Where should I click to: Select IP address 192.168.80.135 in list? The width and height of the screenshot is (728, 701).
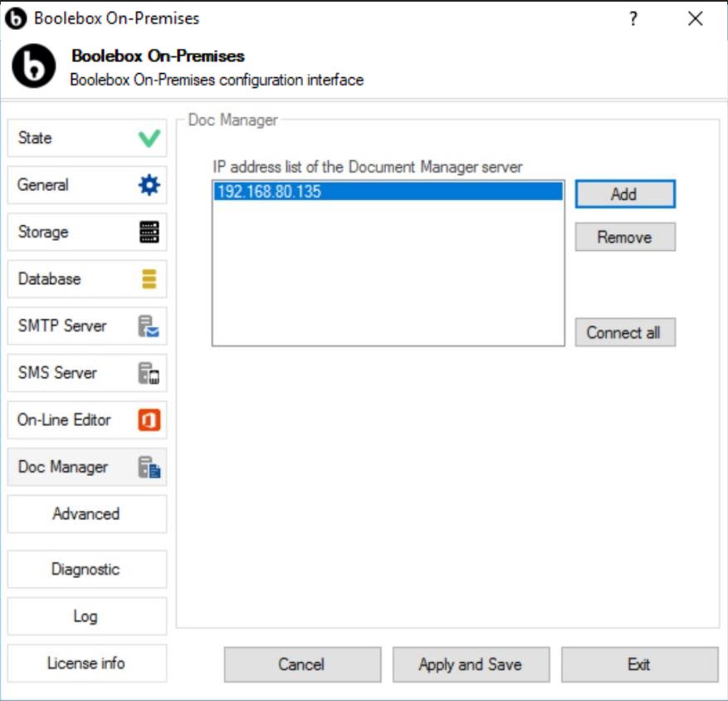tap(388, 191)
